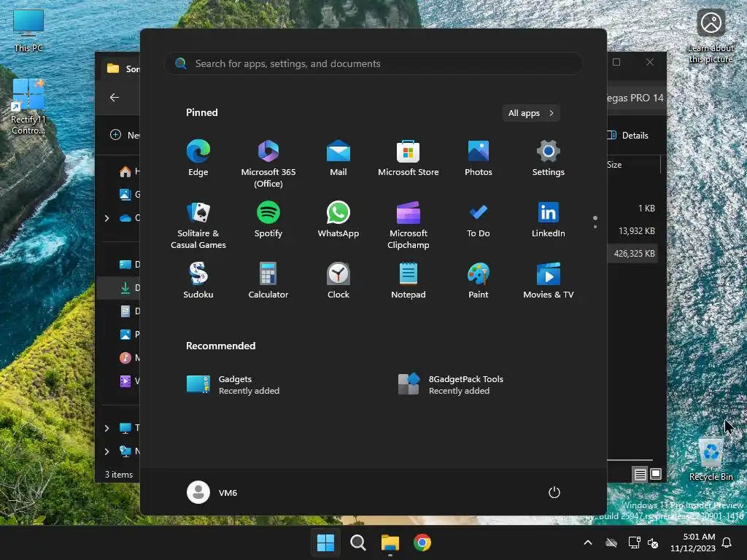Launch the Paint app
Viewport: 747px width, 560px height.
[x=479, y=281]
